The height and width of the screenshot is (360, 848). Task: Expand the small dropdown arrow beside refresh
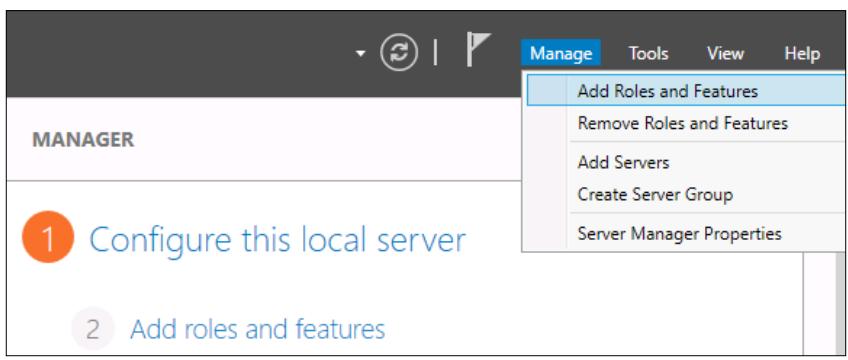pyautogui.click(x=361, y=54)
